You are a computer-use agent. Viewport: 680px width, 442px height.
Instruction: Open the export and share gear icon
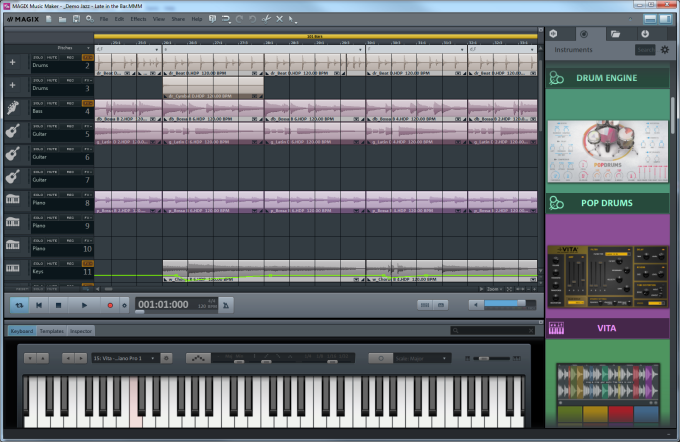pyautogui.click(x=90, y=19)
